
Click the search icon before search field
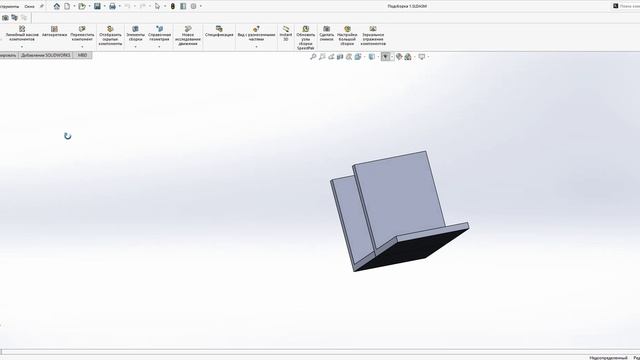click(616, 6)
